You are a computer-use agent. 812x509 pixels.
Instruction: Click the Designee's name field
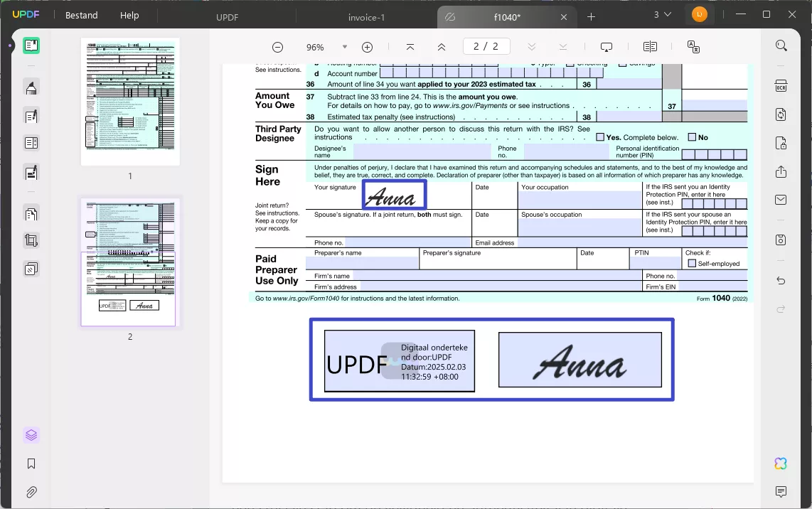tap(422, 151)
